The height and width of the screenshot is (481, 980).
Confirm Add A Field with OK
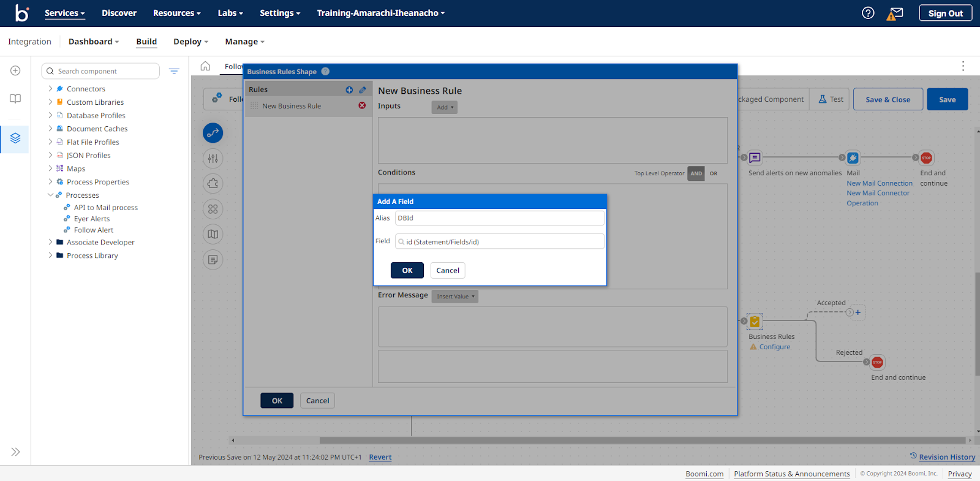[407, 270]
